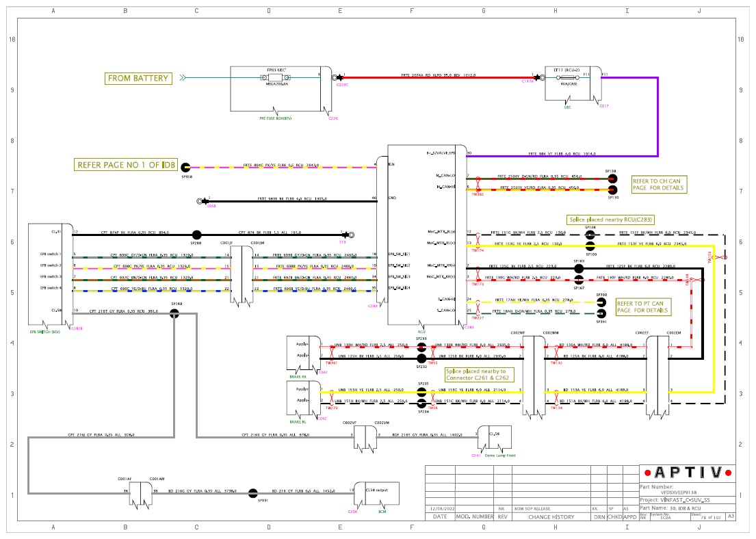Click the SP138 splice dot
This screenshot has width=756, height=539.
coord(612,179)
